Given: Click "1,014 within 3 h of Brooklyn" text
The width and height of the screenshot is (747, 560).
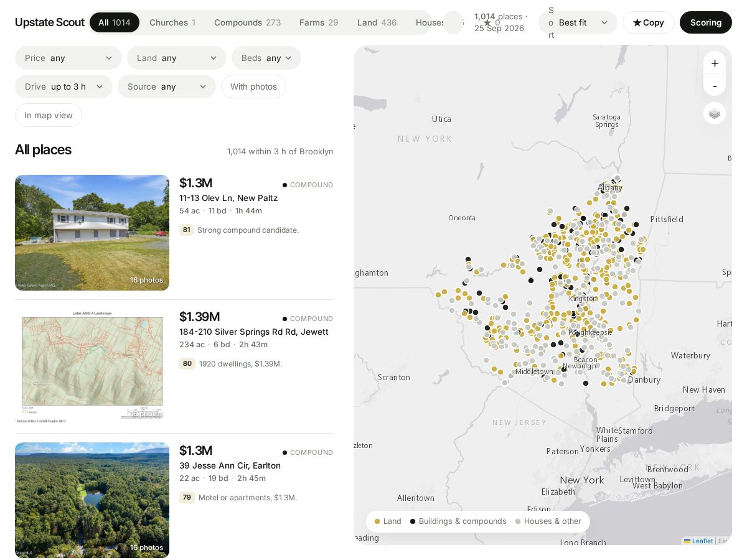Looking at the screenshot, I should [280, 151].
